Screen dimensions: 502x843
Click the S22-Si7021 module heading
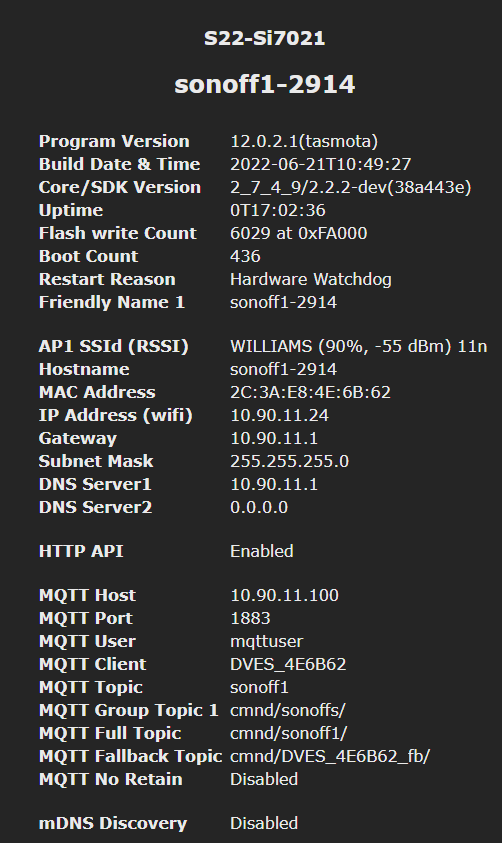tap(264, 38)
